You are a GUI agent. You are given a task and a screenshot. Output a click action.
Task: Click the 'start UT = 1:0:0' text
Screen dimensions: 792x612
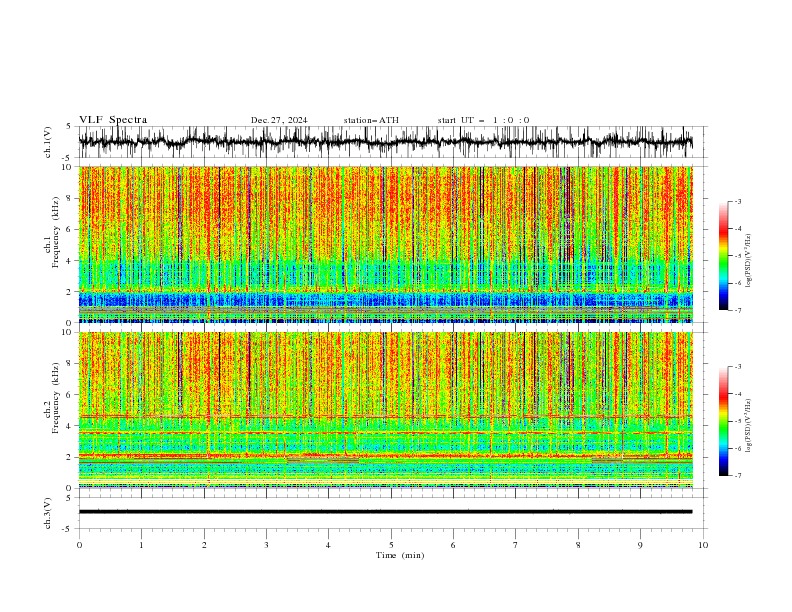[x=483, y=120]
